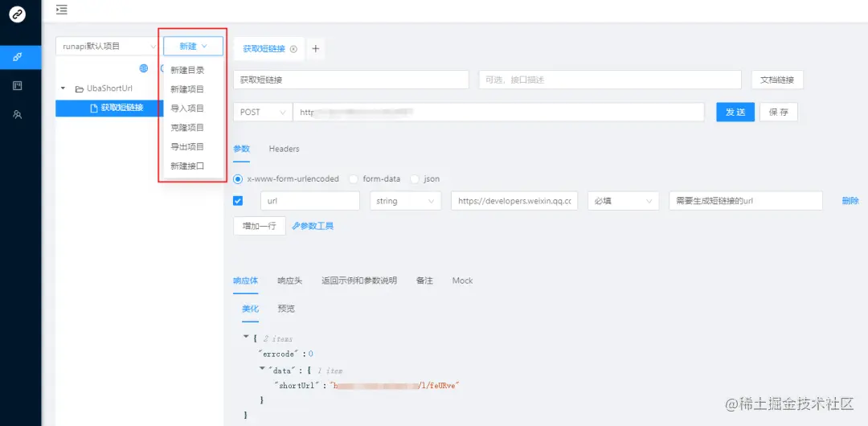Close the 获取短链接 tab with its x icon
Viewport: 868px width, 426px height.
[x=293, y=49]
